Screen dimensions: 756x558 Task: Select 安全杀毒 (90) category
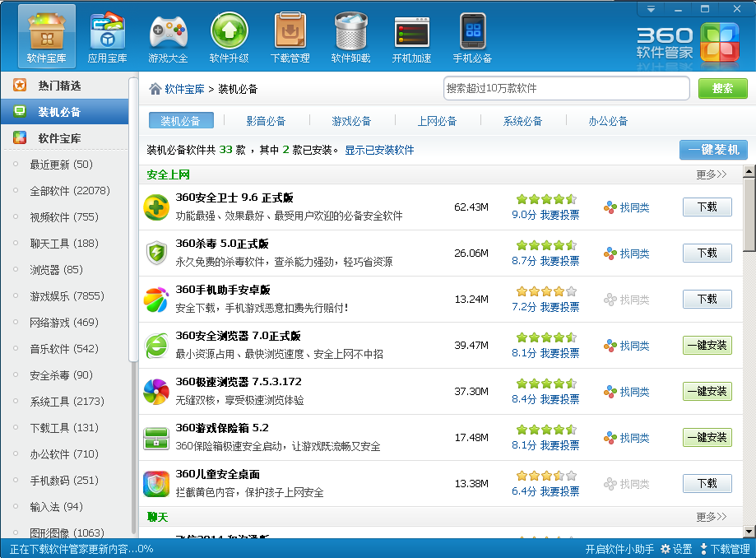(61, 375)
